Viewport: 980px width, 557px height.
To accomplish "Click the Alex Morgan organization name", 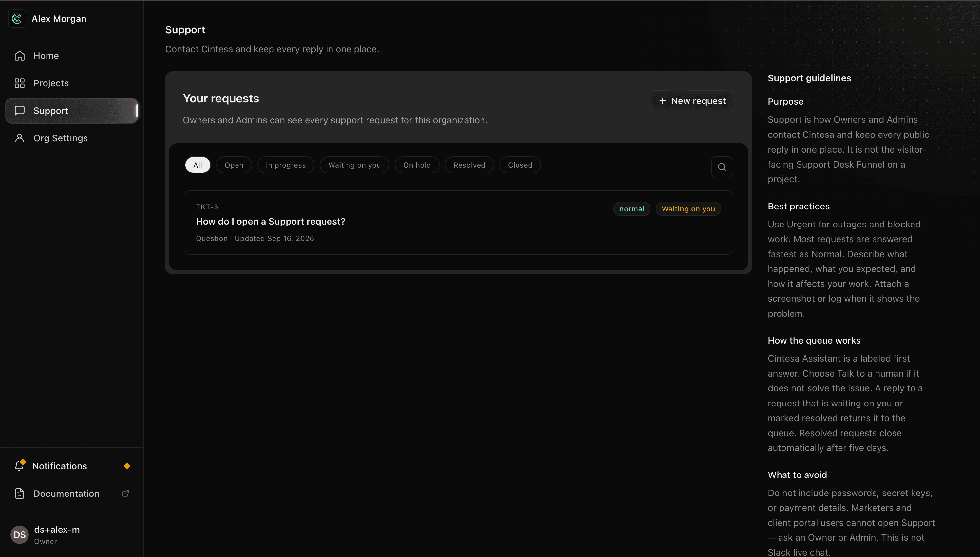I will tap(59, 19).
